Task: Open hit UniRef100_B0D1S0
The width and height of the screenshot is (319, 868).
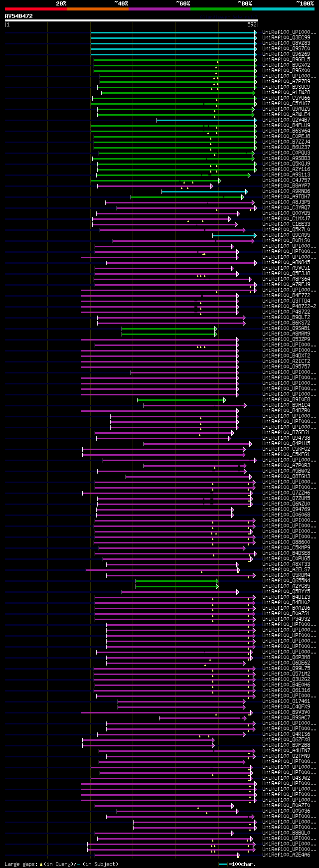Action: tap(286, 240)
